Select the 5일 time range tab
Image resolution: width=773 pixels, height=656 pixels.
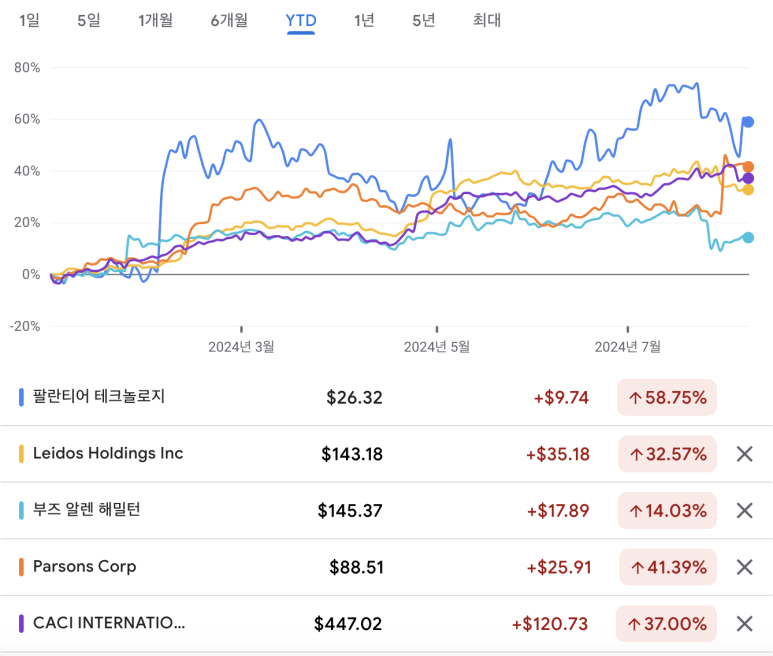pyautogui.click(x=89, y=20)
